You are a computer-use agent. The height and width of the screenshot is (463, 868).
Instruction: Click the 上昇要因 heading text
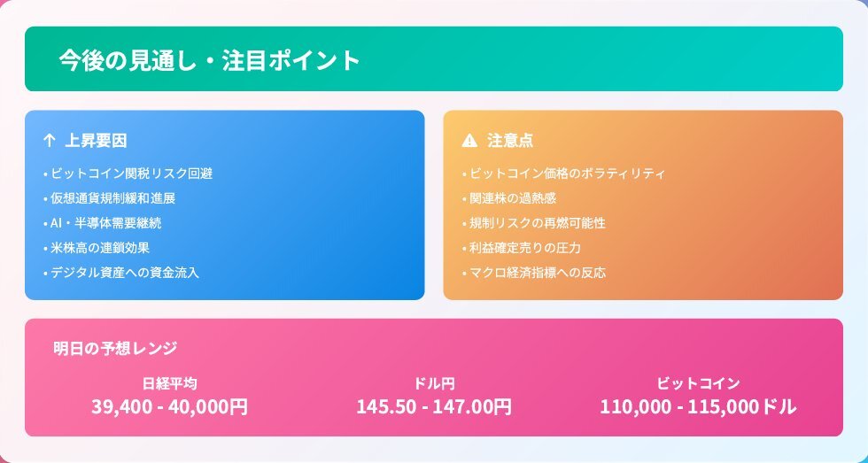96,141
